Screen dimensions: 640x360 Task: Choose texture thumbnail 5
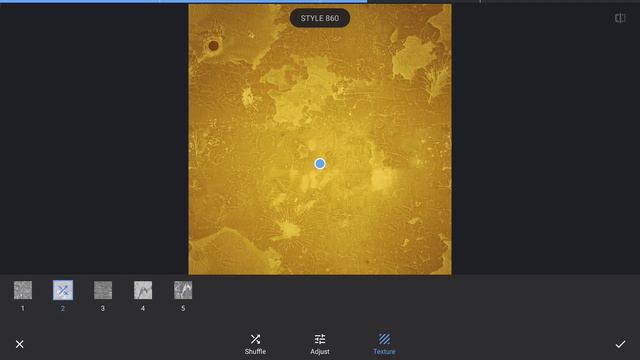pos(183,290)
